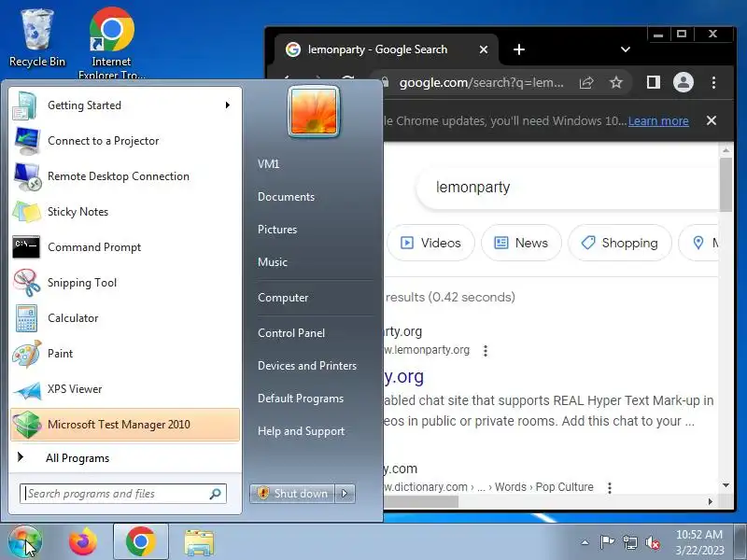Click the lemonparty - Google Search tab
Screen dimensions: 747x560
pyautogui.click(x=386, y=49)
